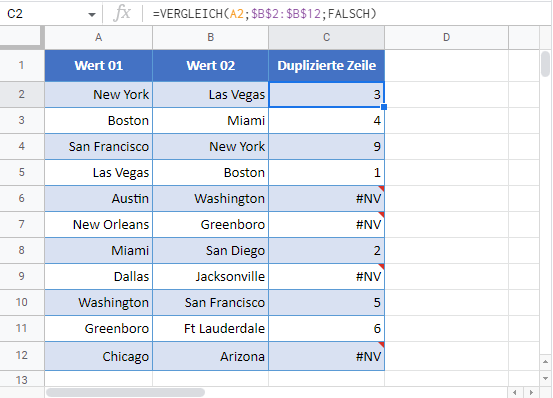Click the selected cell C2 showing 3
The height and width of the screenshot is (398, 553).
[x=327, y=94]
